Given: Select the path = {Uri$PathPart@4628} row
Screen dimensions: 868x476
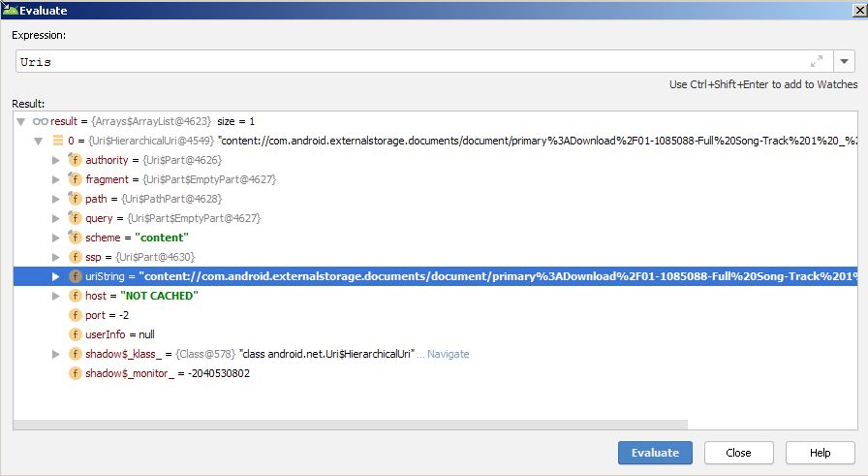Looking at the screenshot, I should coord(435,199).
